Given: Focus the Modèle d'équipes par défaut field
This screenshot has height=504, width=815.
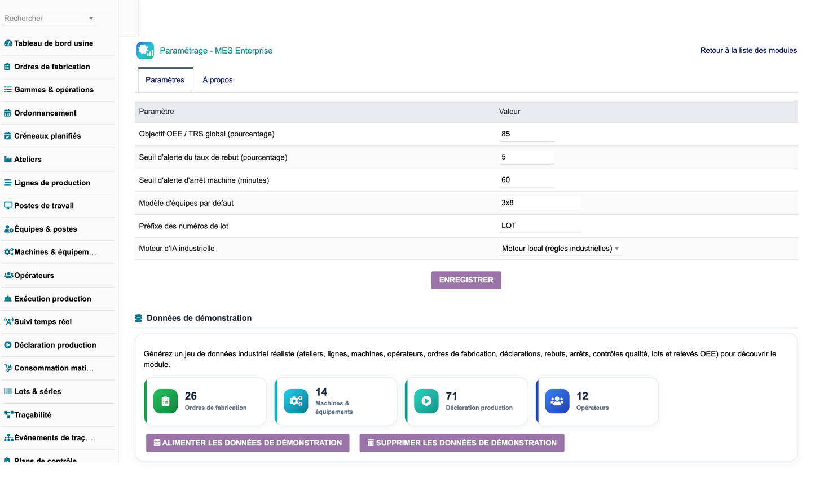Looking at the screenshot, I should (x=540, y=203).
